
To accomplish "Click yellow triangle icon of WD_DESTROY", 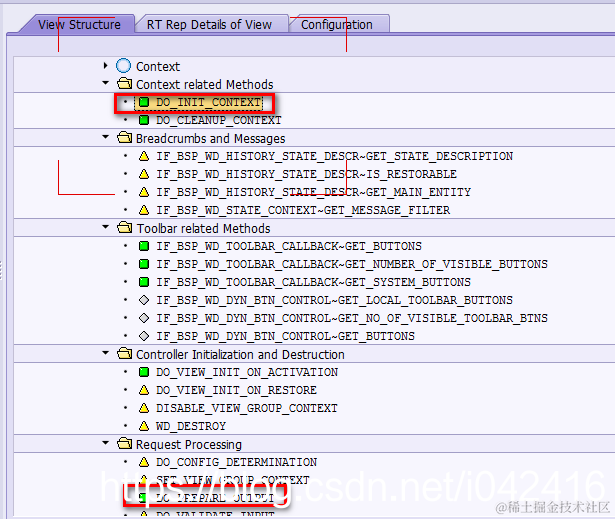I will (144, 426).
